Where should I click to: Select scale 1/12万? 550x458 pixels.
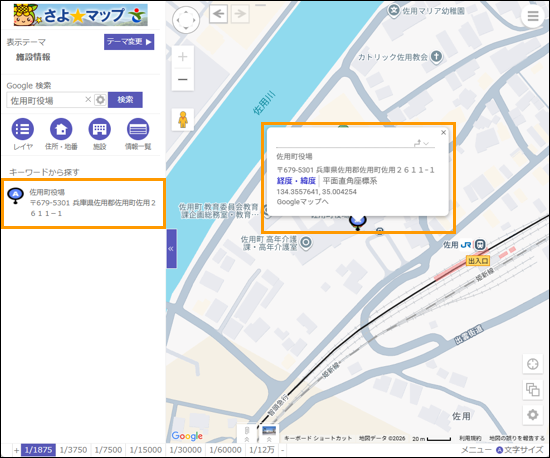click(x=262, y=450)
